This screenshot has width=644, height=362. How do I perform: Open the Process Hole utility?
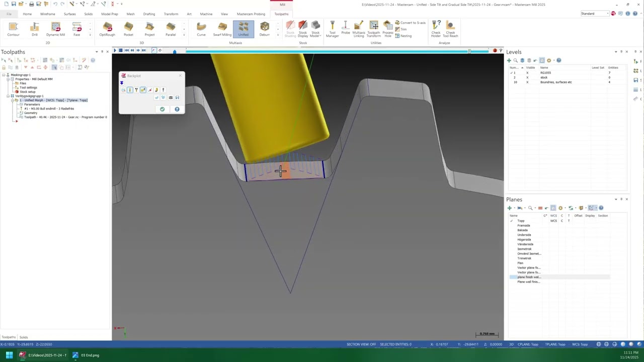(388, 29)
